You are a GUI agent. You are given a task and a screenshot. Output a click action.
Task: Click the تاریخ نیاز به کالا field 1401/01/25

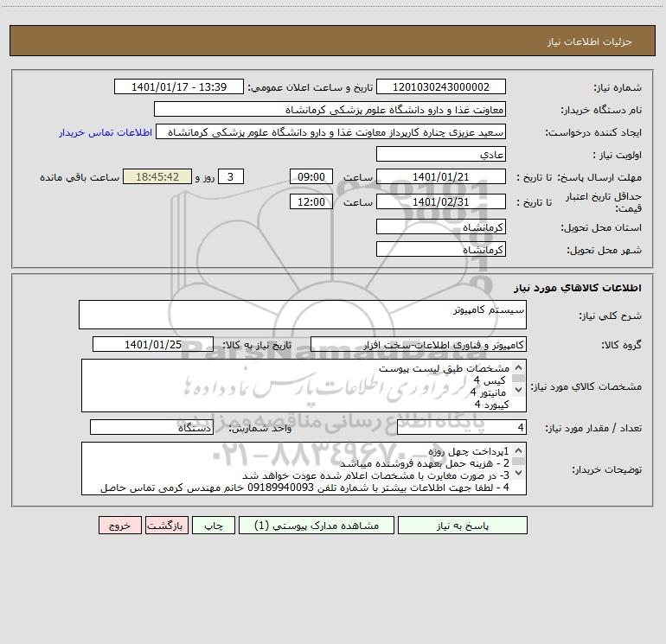[153, 344]
